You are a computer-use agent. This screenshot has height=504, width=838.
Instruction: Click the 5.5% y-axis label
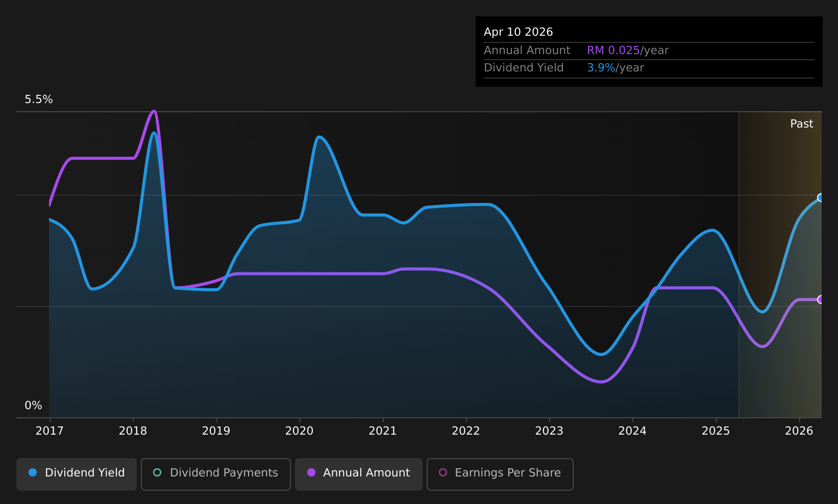tap(39, 99)
